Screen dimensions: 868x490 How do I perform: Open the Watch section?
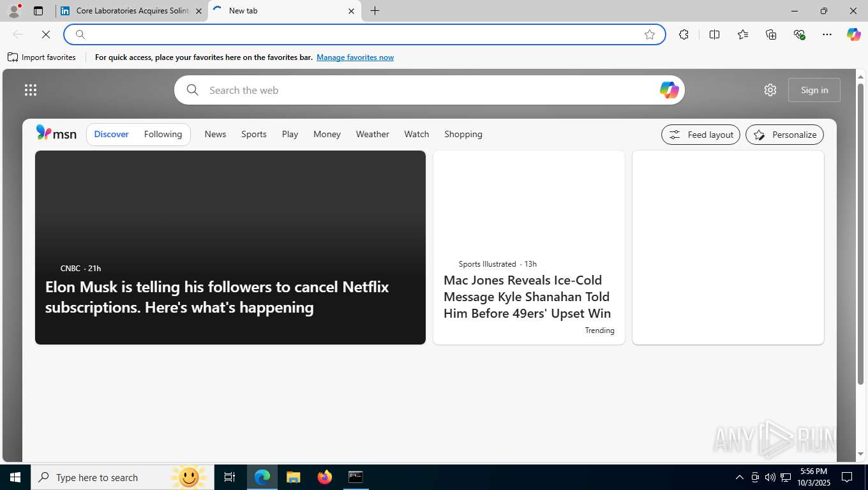(x=417, y=134)
